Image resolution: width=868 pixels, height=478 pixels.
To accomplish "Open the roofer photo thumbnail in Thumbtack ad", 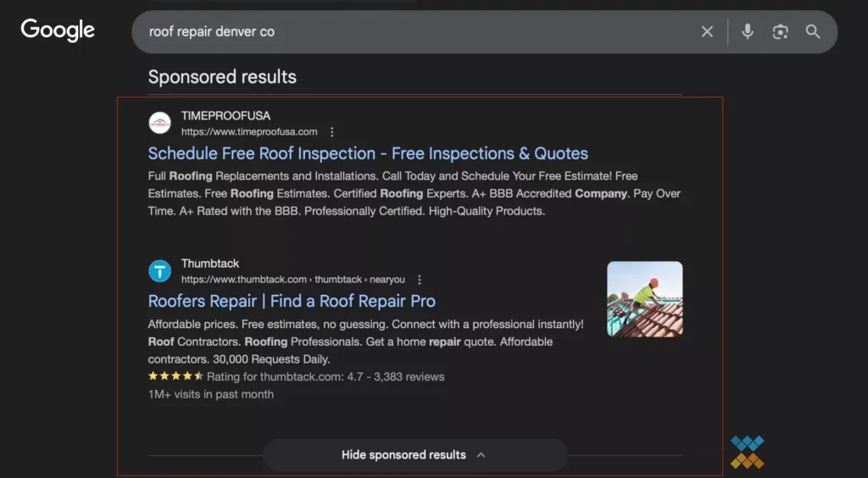I will pos(644,298).
